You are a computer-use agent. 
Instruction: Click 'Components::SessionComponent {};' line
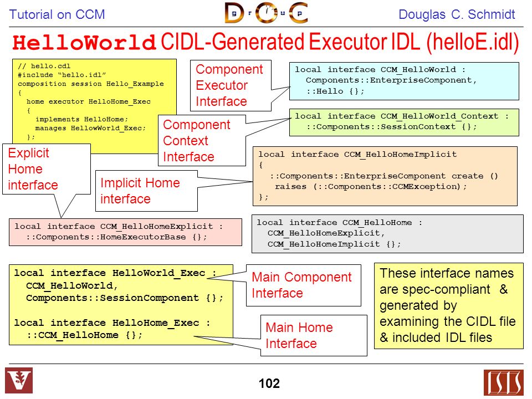[x=125, y=298]
